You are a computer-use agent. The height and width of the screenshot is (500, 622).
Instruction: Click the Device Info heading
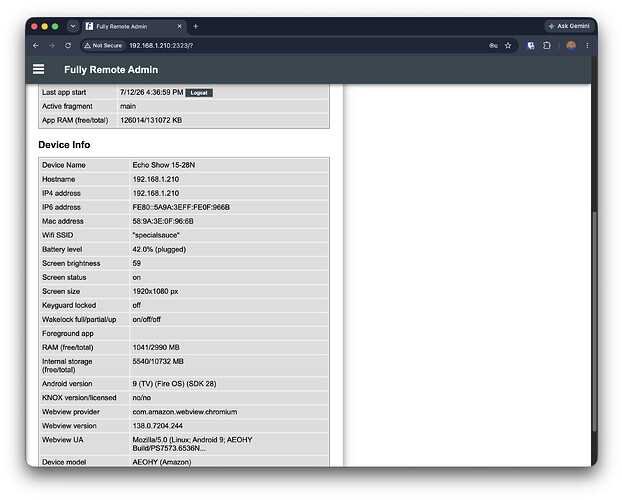click(64, 145)
